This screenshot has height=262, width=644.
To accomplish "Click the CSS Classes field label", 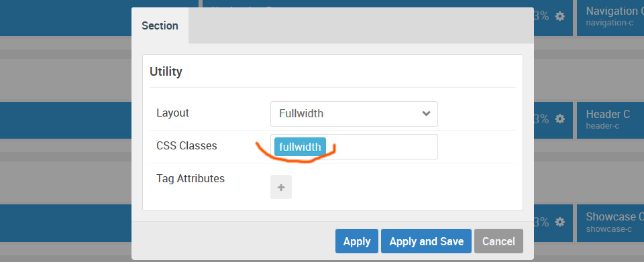I will [x=186, y=145].
